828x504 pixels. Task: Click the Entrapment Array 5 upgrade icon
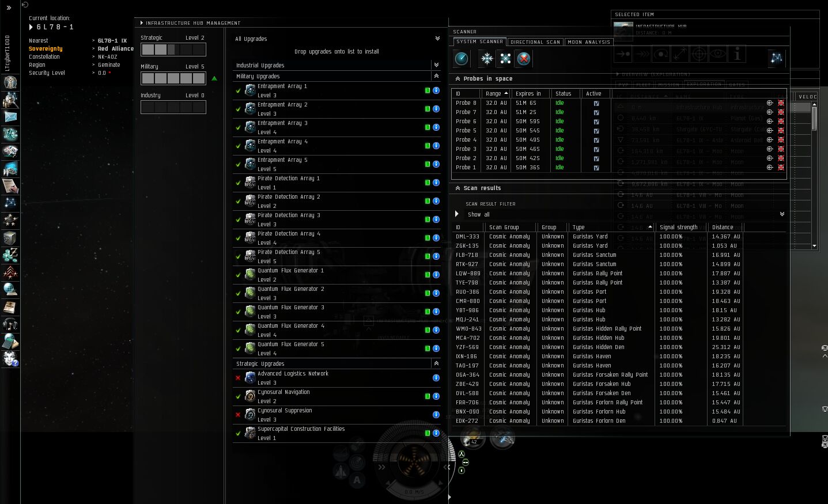click(250, 164)
